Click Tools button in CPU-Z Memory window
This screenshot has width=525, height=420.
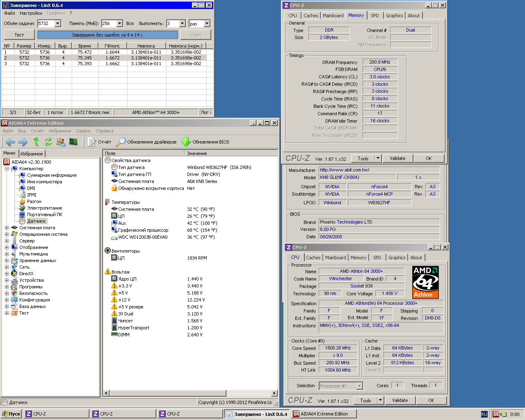363,158
